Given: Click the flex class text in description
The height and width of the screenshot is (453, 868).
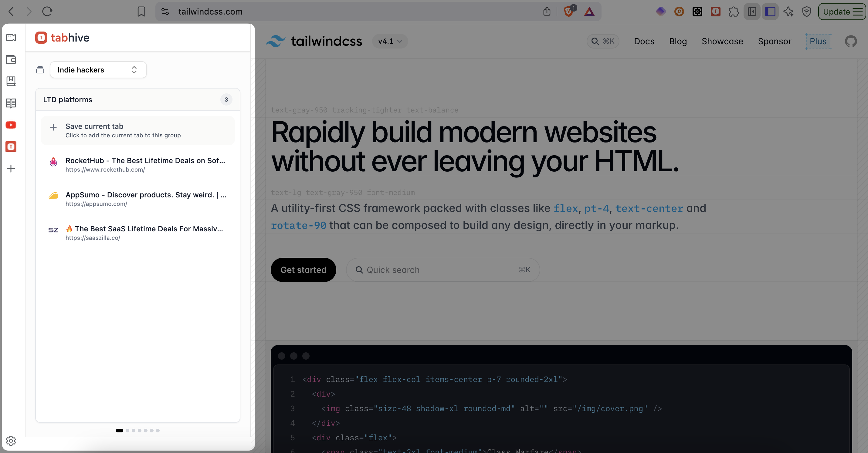Looking at the screenshot, I should pos(565,208).
